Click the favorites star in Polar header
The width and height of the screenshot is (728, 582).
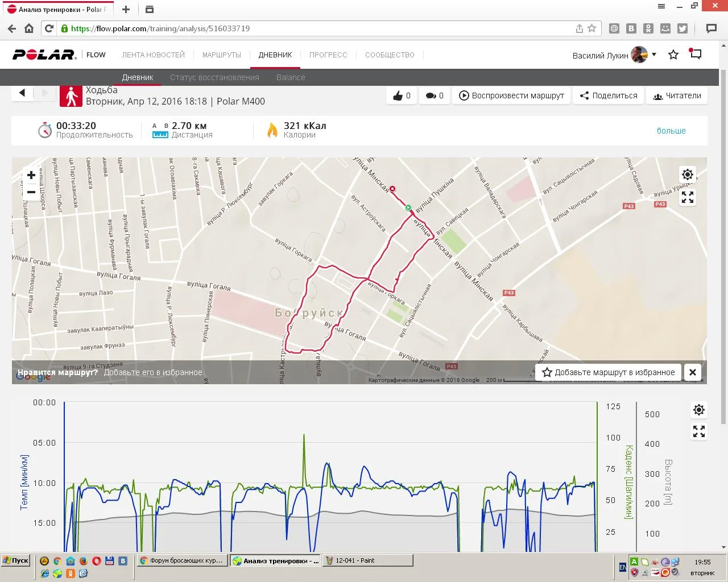point(673,55)
